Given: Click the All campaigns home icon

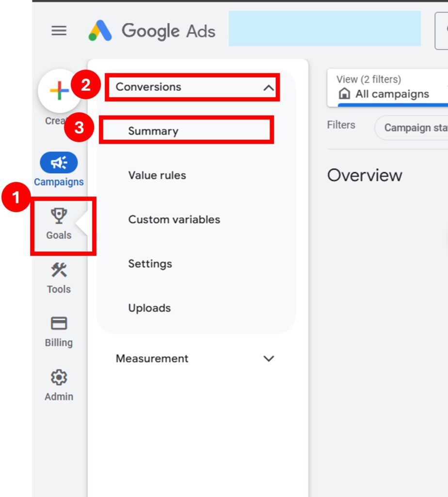Looking at the screenshot, I should 344,94.
